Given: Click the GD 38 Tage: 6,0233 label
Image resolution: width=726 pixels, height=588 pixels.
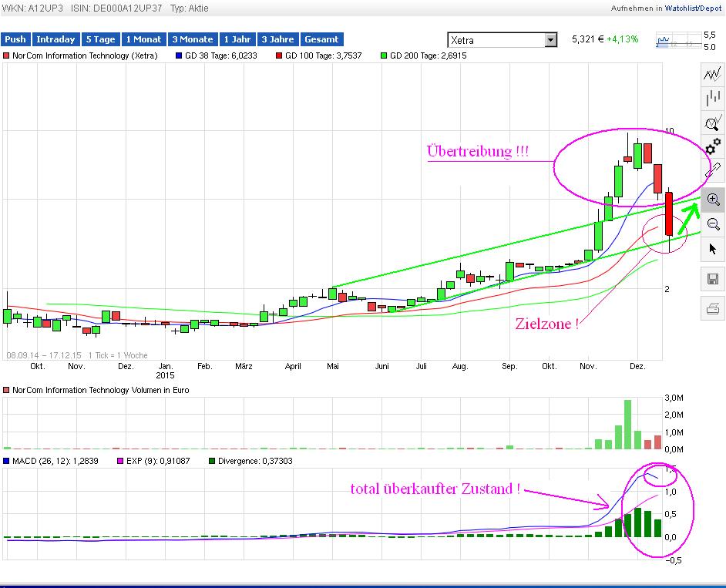Looking at the screenshot, I should coord(221,55).
